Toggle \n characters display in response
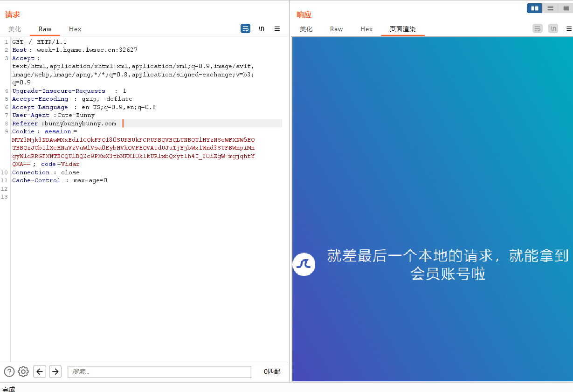 coord(553,28)
